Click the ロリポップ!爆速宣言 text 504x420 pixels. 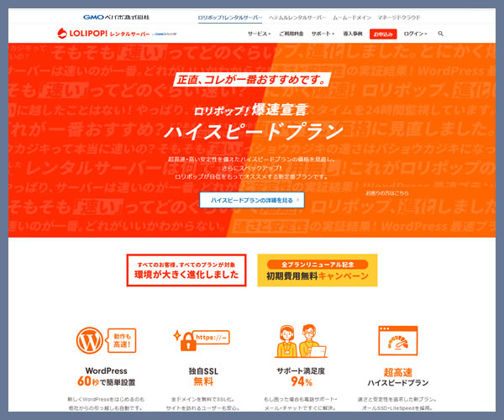[251, 110]
